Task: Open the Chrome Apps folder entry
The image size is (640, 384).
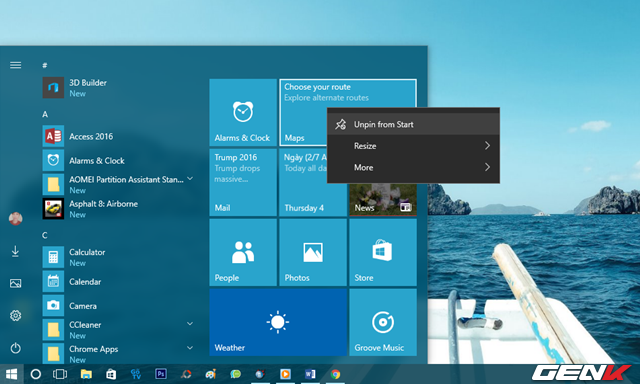Action: (118, 353)
